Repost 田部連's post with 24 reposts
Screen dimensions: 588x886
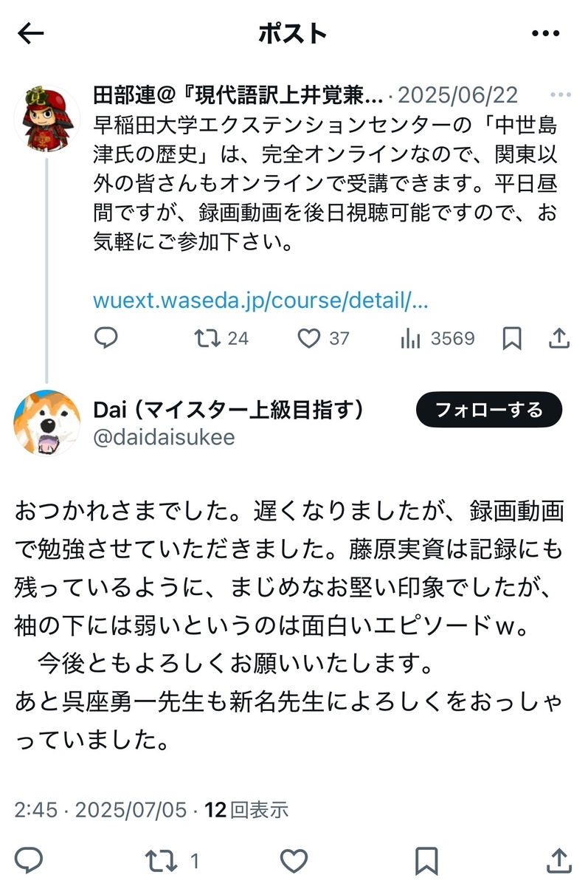tap(221, 338)
